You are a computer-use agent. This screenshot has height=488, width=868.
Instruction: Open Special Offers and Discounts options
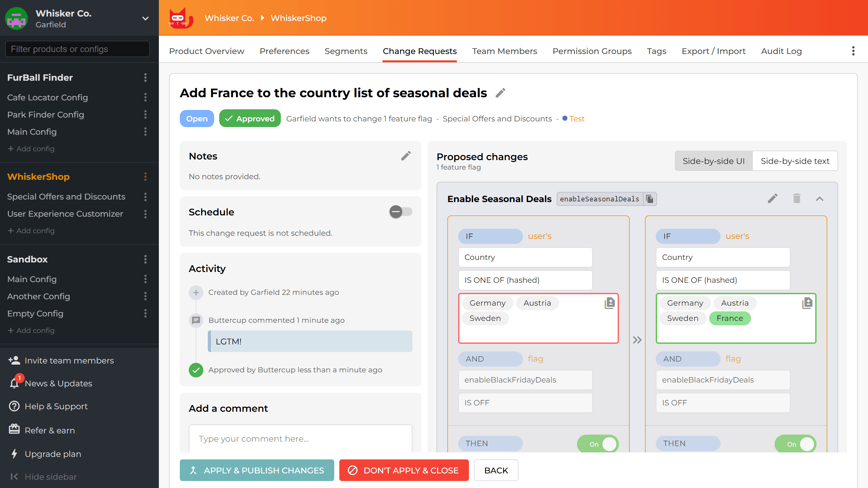145,196
